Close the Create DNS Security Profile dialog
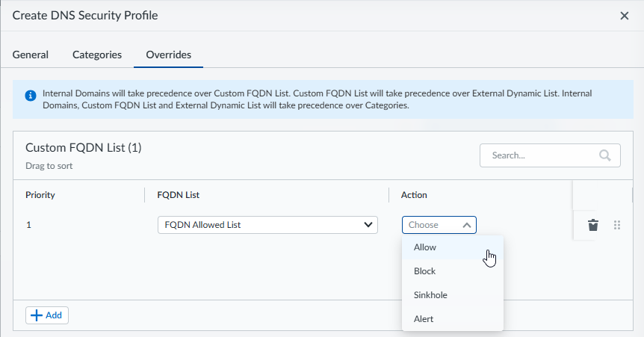Image resolution: width=644 pixels, height=337 pixels. pyautogui.click(x=625, y=16)
